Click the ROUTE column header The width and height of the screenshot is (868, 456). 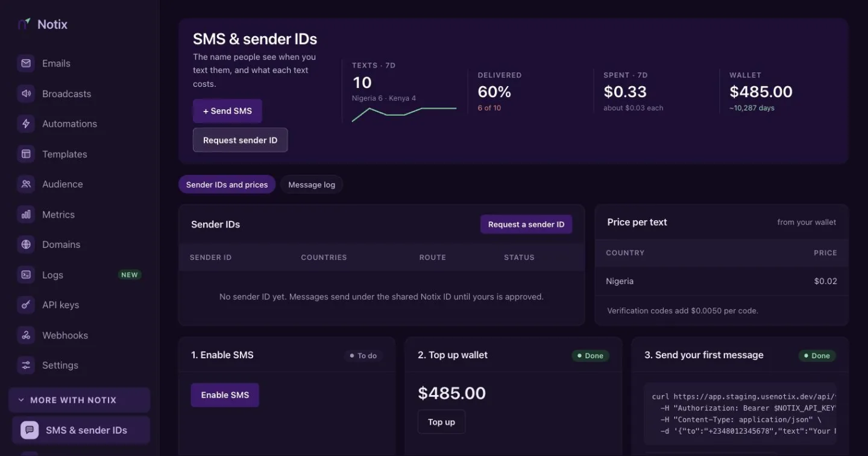[x=433, y=258]
